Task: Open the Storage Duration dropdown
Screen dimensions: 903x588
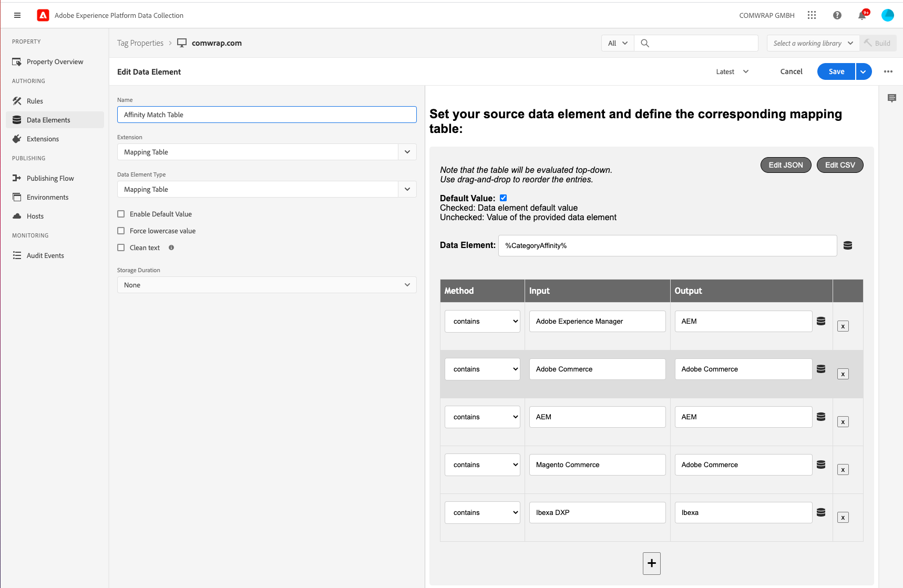Action: coord(267,285)
